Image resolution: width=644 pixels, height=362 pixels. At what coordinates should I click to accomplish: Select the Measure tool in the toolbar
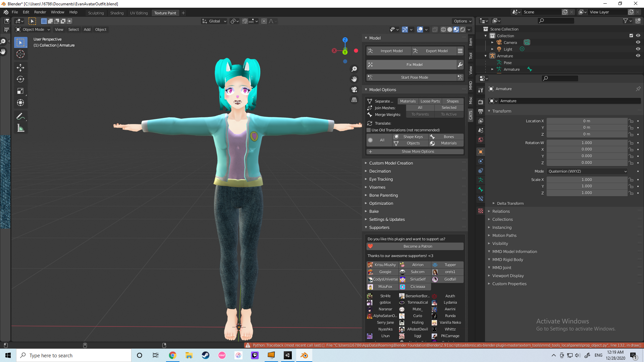(20, 128)
